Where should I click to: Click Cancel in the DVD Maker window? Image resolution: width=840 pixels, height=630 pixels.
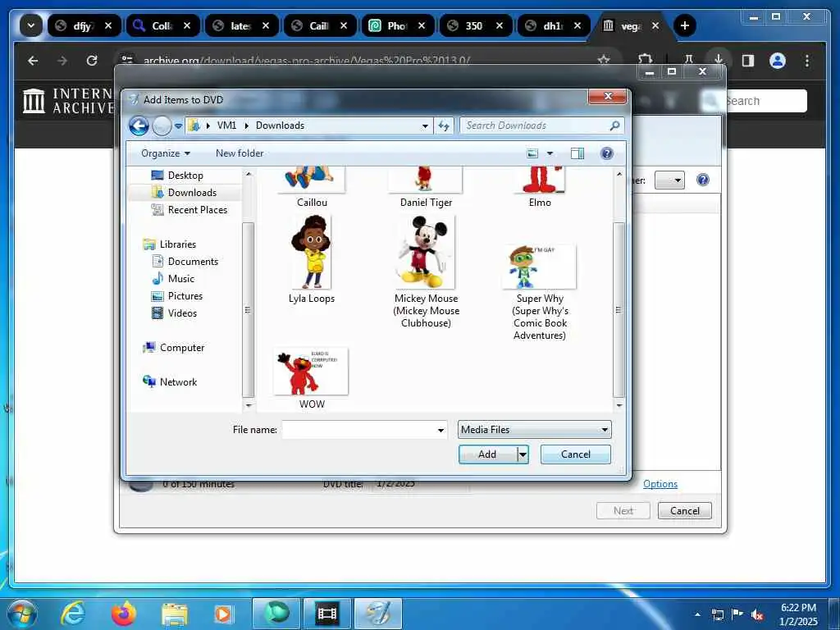pos(685,510)
